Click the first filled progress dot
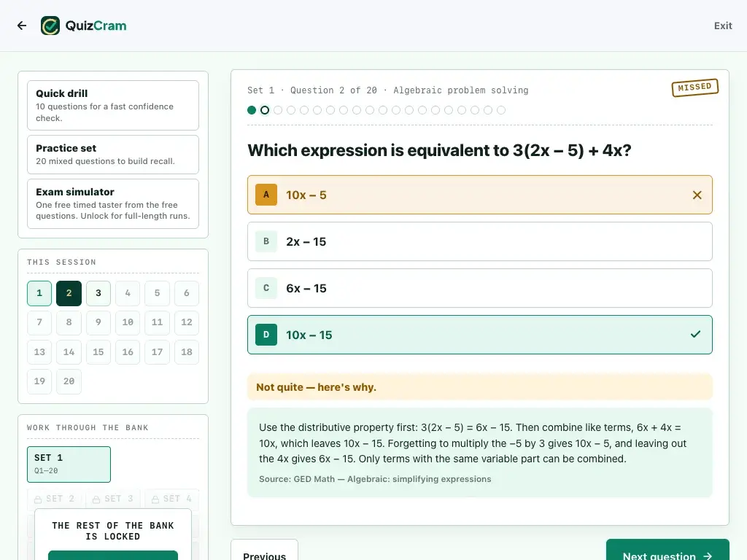Viewport: 747px width, 560px height. pyautogui.click(x=252, y=111)
